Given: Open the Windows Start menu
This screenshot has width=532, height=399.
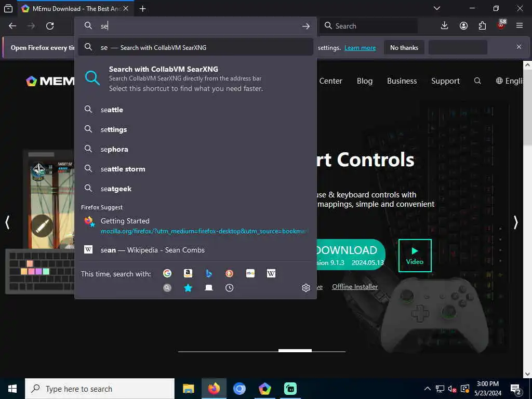Looking at the screenshot, I should (12, 389).
